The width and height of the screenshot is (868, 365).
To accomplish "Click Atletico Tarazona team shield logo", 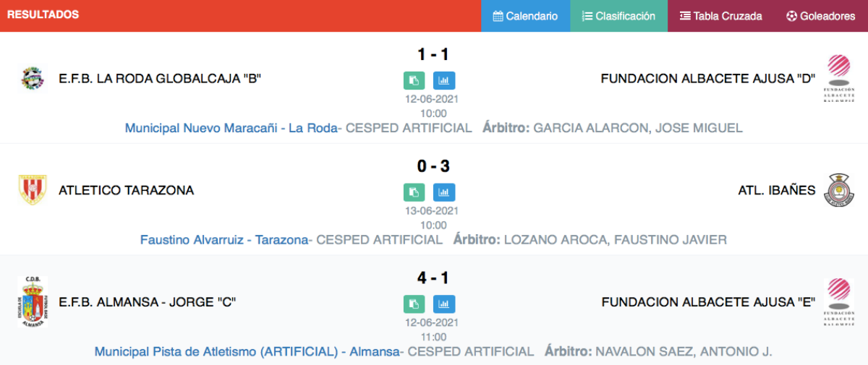I will click(x=32, y=190).
